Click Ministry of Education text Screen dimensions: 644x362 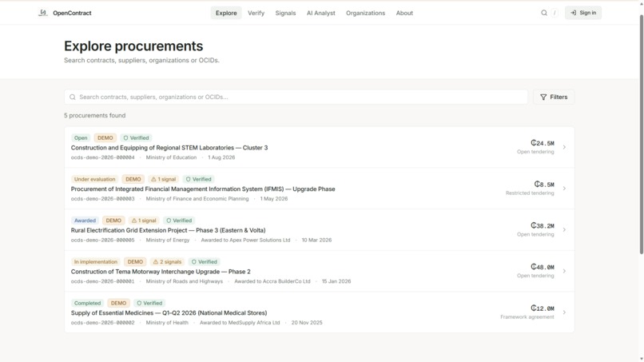[x=171, y=157]
